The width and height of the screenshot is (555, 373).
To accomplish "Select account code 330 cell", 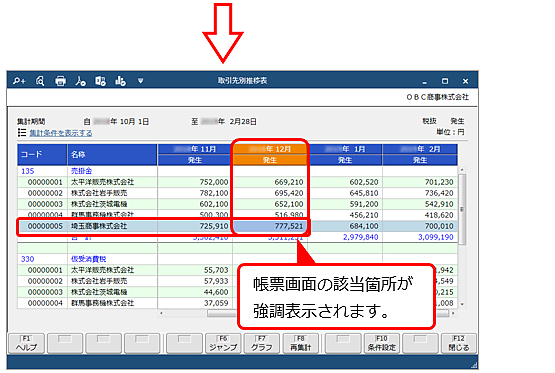I will click(x=42, y=259).
